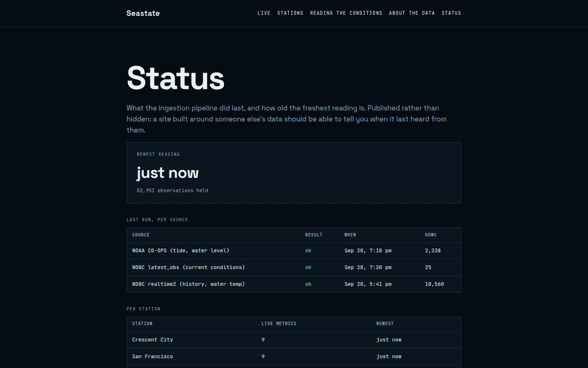This screenshot has height=368, width=588.
Task: Click the 'just now' newest reading value
Action: 168,173
